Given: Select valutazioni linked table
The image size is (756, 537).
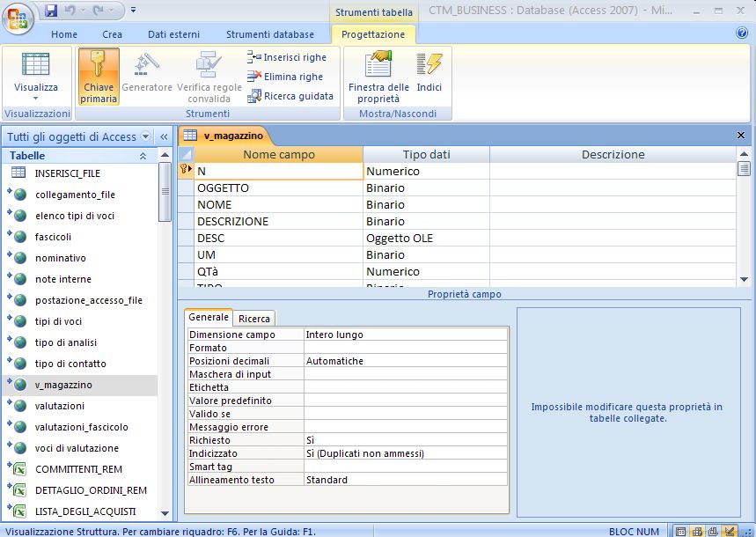Looking at the screenshot, I should (79, 406).
